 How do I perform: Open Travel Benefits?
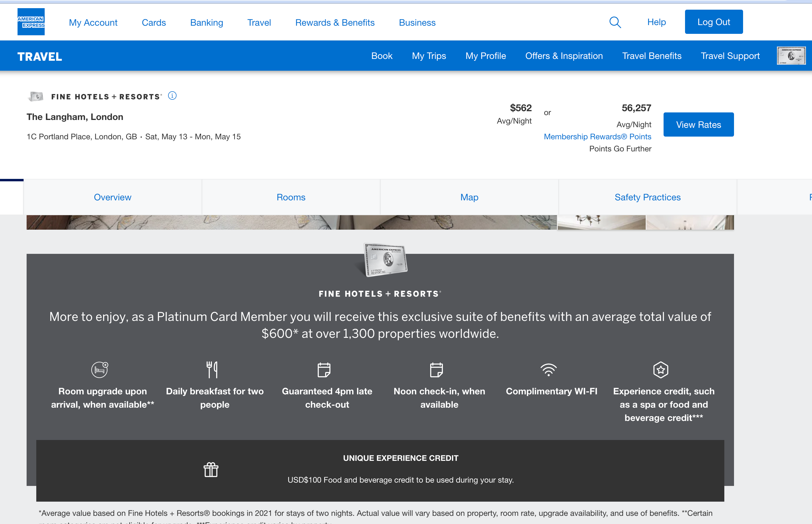(x=652, y=56)
